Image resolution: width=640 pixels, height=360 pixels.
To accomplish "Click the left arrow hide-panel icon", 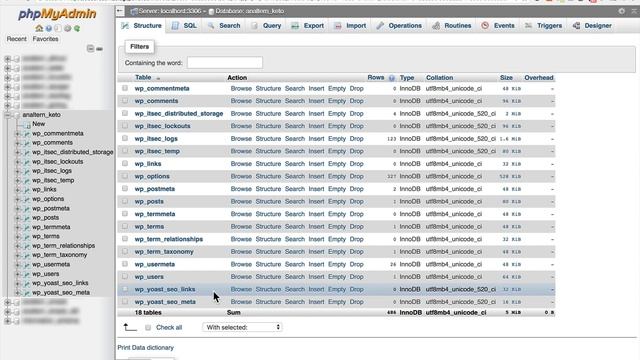I will pyautogui.click(x=120, y=11).
